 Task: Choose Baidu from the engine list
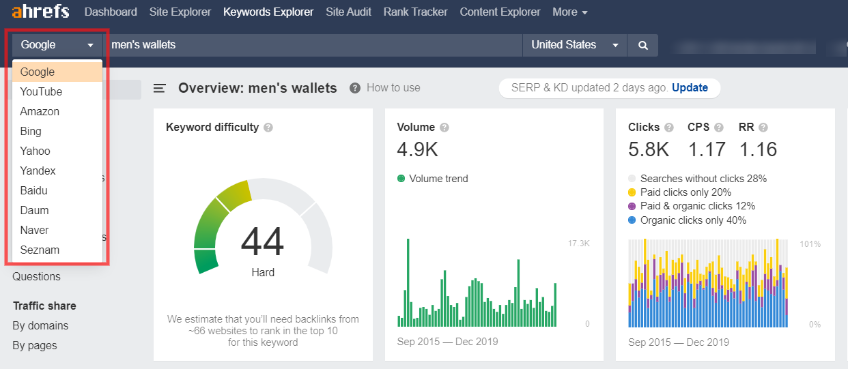pos(57,190)
